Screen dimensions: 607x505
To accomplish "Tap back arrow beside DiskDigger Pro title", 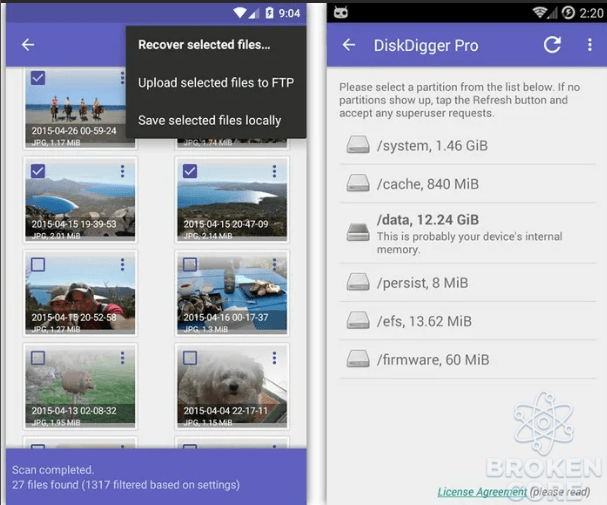I will [349, 45].
